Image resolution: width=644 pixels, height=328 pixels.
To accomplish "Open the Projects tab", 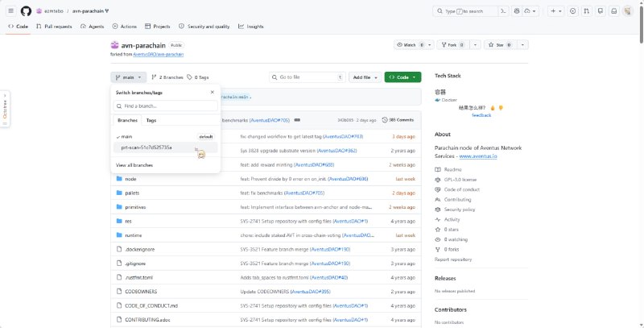I will tap(157, 27).
